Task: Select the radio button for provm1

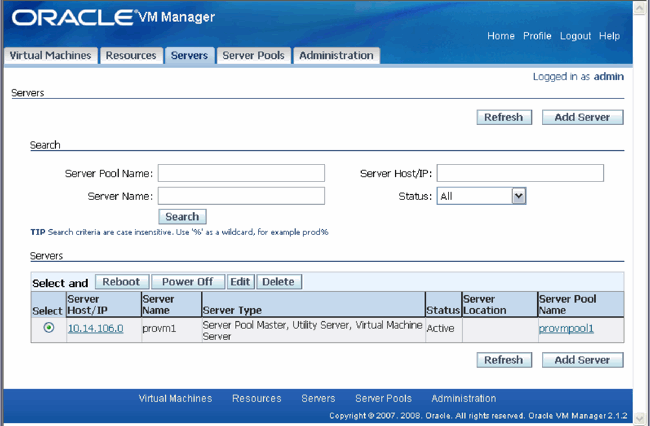Action: (x=49, y=328)
